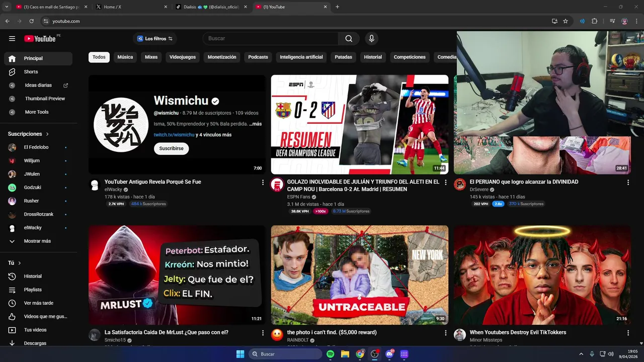This screenshot has height=362, width=644.
Task: Open the UNTRACEABLE video thumbnail
Action: point(360,275)
